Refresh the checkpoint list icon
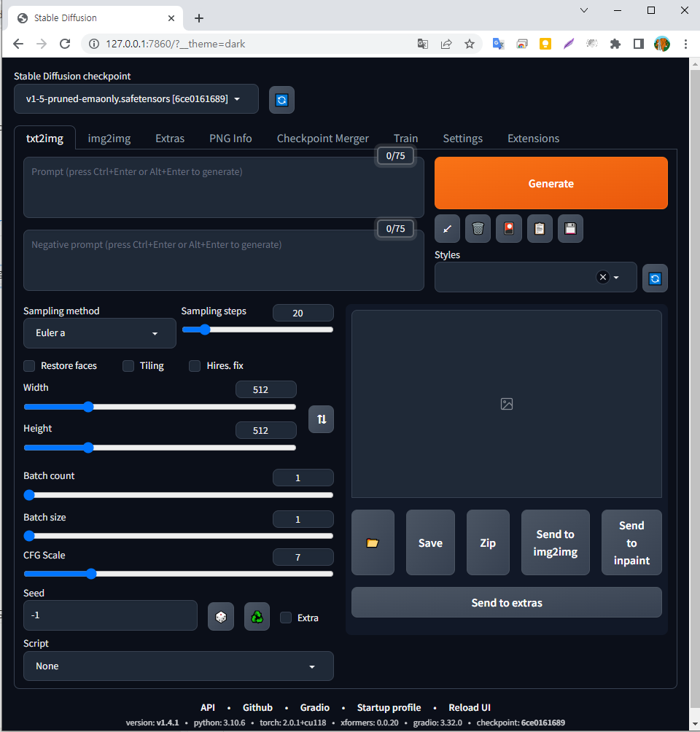 point(281,100)
